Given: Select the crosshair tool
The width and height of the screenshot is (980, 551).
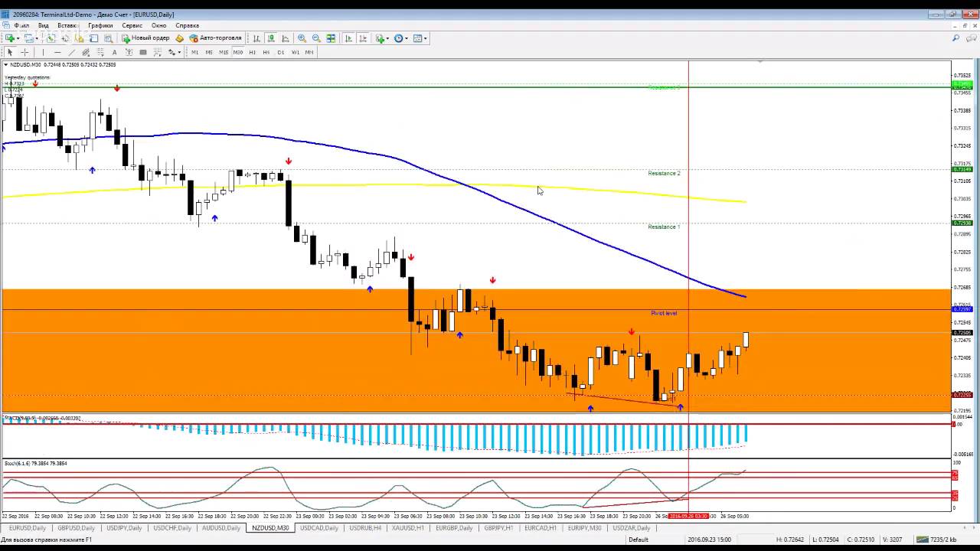Looking at the screenshot, I should tap(24, 52).
